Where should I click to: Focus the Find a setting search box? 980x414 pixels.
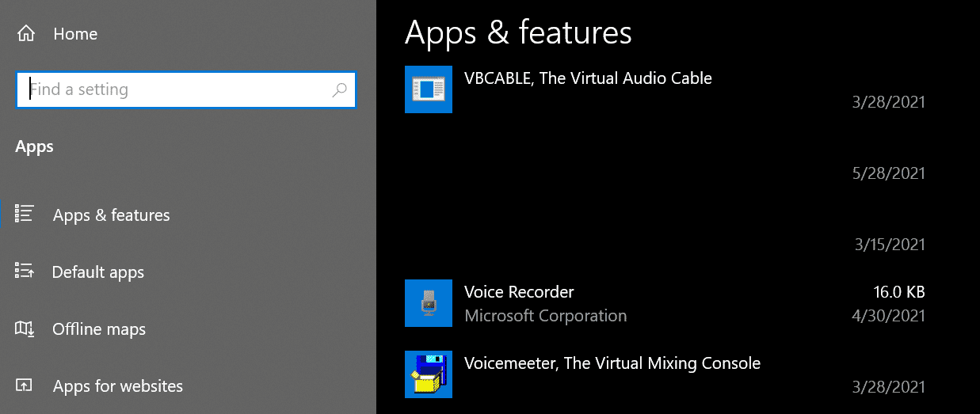coord(186,89)
